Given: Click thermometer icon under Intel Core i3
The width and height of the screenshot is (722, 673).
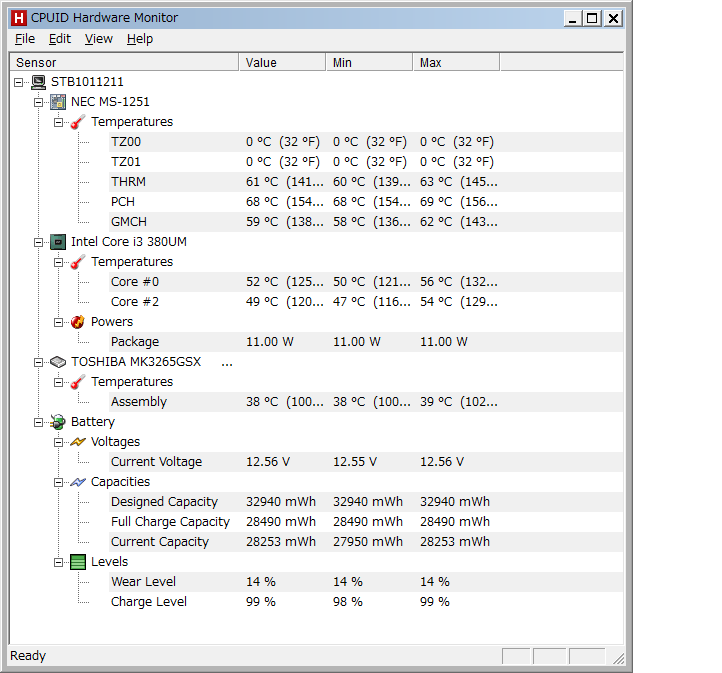Looking at the screenshot, I should (78, 262).
